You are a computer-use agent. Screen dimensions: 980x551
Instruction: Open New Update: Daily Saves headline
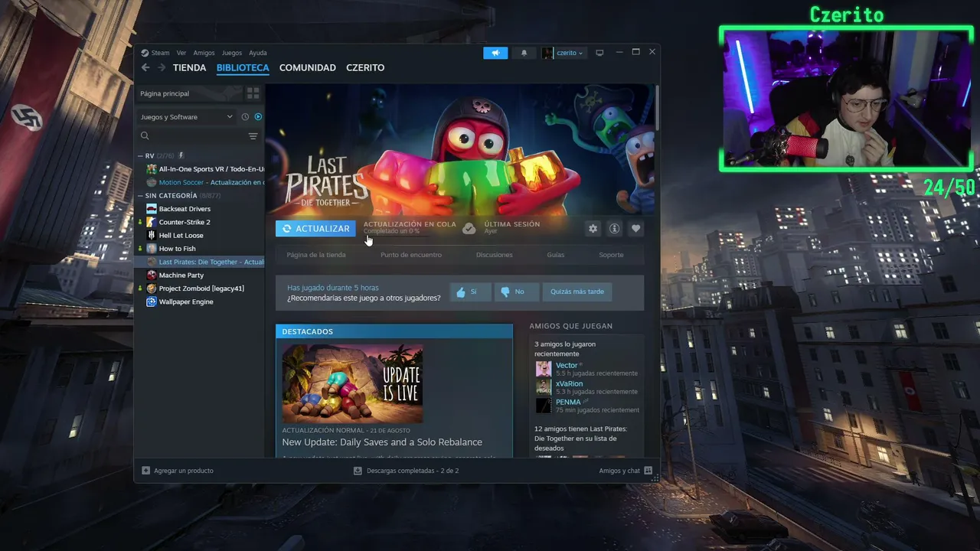click(x=382, y=442)
